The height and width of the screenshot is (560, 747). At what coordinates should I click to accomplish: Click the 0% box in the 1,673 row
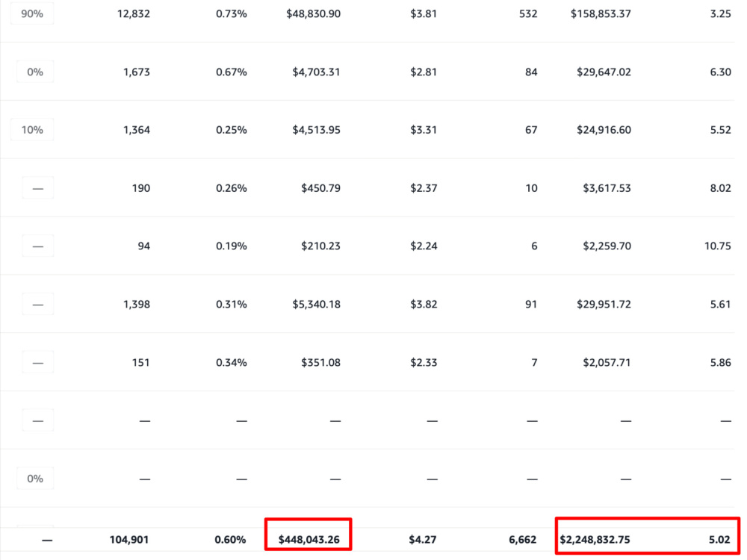[x=35, y=72]
